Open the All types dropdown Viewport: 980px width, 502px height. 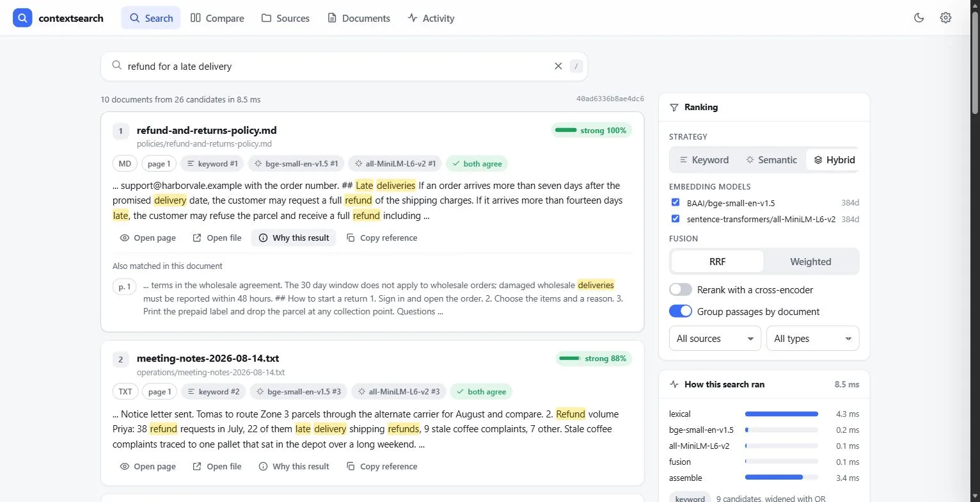point(813,339)
